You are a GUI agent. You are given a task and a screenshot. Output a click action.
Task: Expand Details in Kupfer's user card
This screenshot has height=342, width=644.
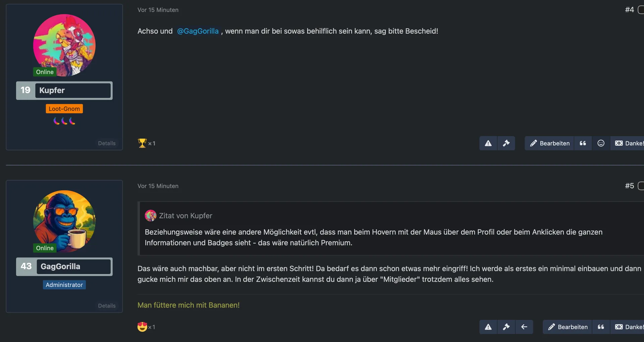pos(107,143)
